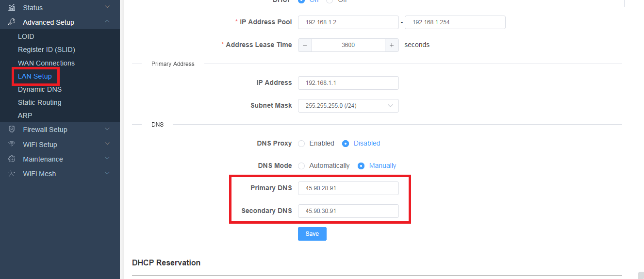The width and height of the screenshot is (644, 279).
Task: Decrease lease time with minus button
Action: [305, 45]
